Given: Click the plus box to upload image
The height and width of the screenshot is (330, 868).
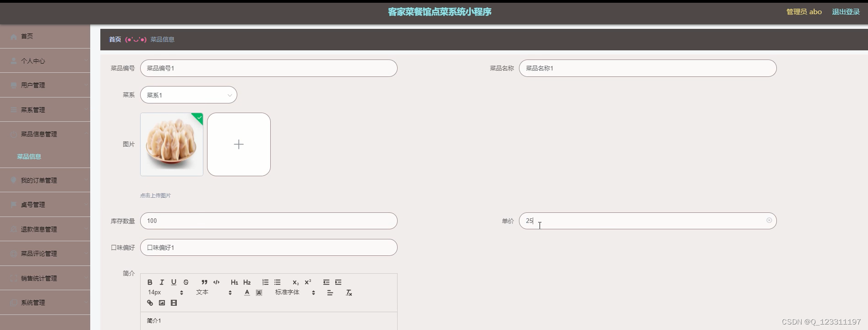Looking at the screenshot, I should [239, 144].
